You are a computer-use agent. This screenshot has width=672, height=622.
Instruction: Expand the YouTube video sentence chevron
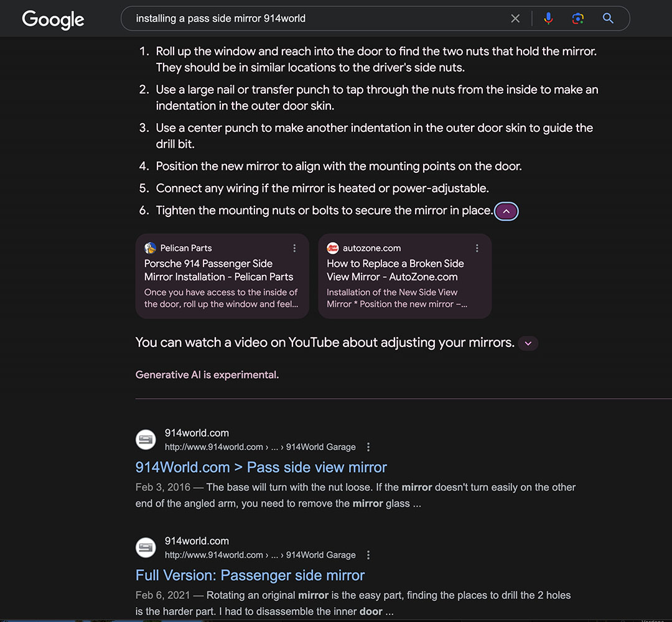click(x=528, y=343)
